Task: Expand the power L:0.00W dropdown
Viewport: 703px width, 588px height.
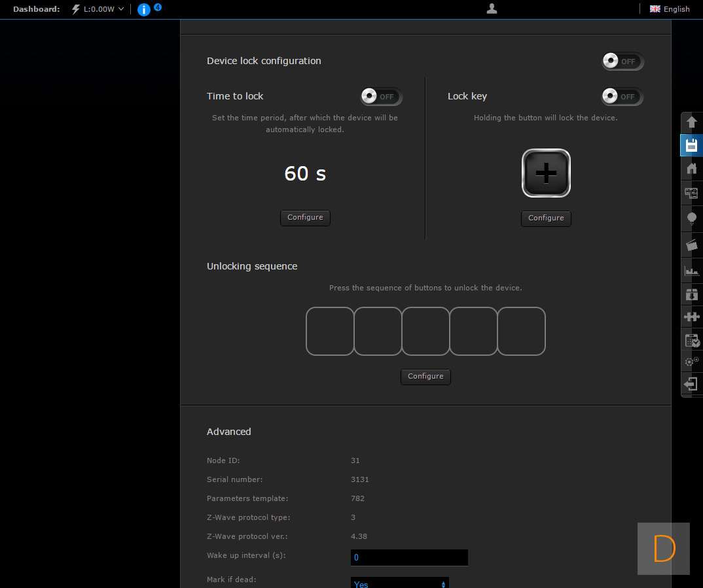Action: pos(98,9)
